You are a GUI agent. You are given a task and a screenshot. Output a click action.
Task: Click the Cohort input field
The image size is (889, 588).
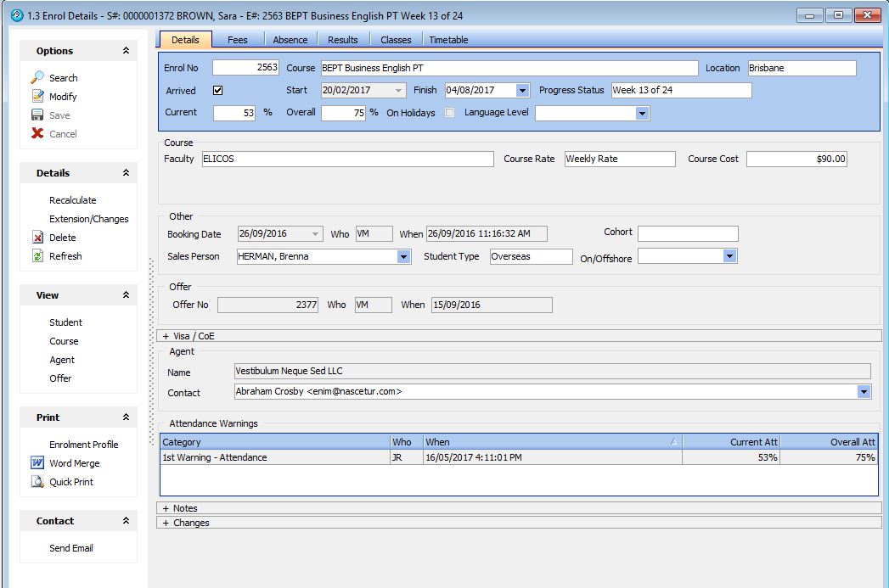(x=688, y=233)
